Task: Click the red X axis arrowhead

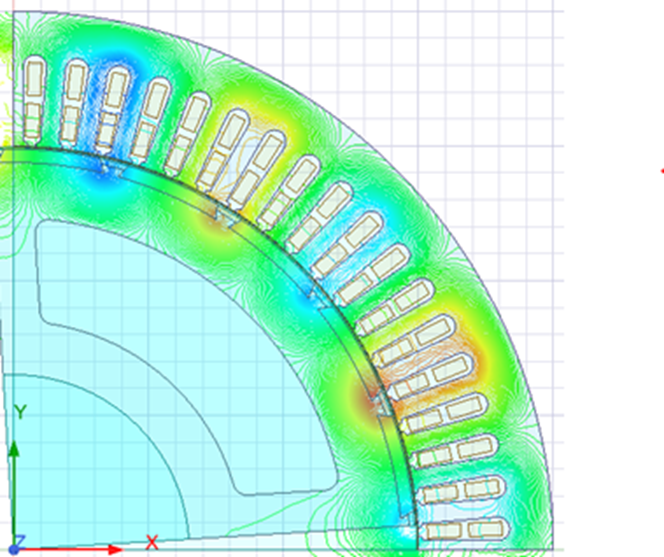Action: (114, 549)
